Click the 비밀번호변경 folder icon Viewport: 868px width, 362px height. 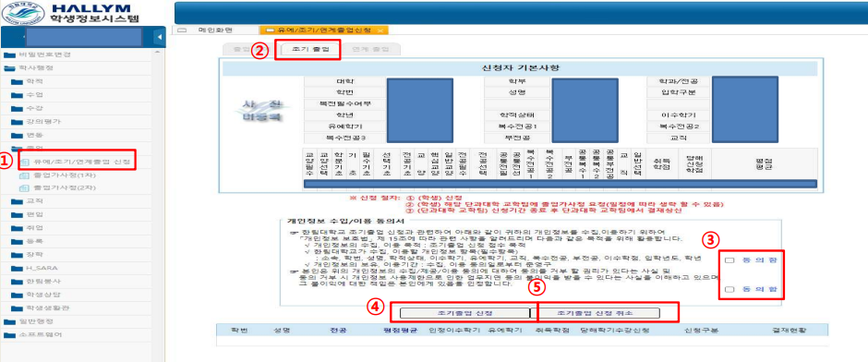point(10,54)
